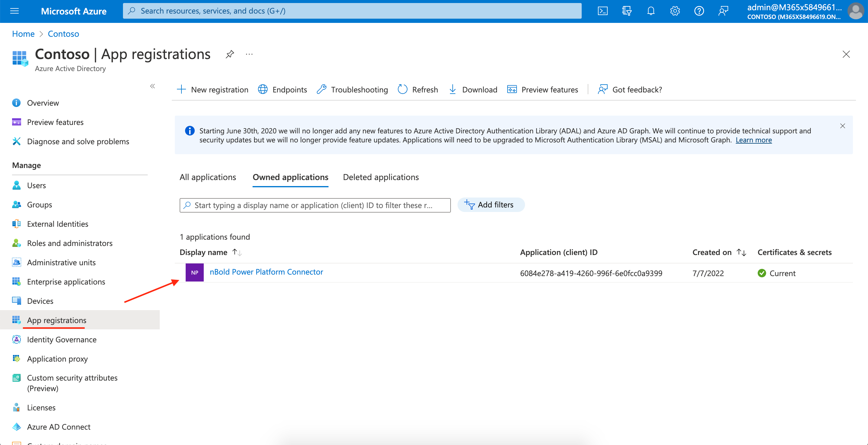Switch to All applications tab
The height and width of the screenshot is (445, 868).
(208, 177)
